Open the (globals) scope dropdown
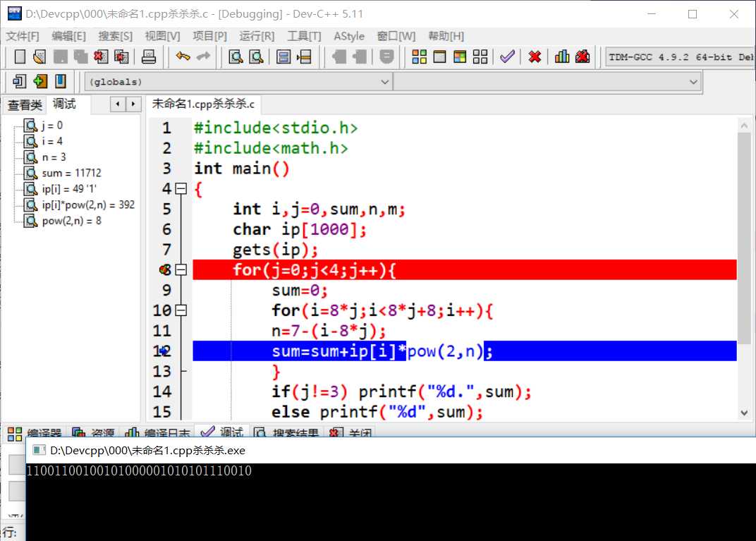This screenshot has height=541, width=756. coord(238,82)
